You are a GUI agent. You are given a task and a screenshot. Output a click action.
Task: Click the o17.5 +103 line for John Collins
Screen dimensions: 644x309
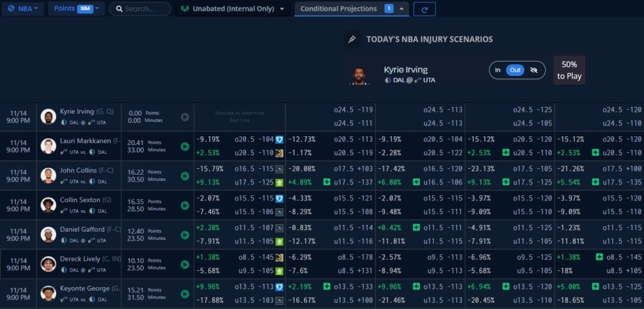(353, 169)
